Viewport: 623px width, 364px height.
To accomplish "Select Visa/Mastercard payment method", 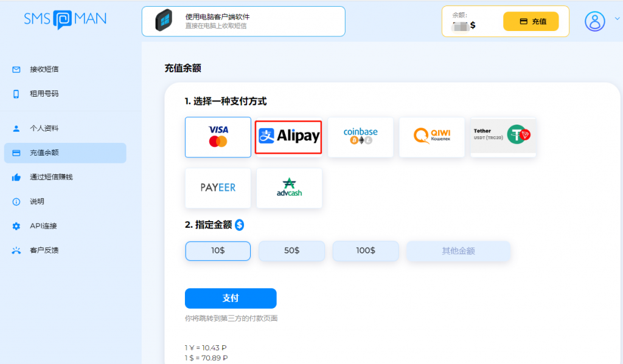I will click(218, 137).
